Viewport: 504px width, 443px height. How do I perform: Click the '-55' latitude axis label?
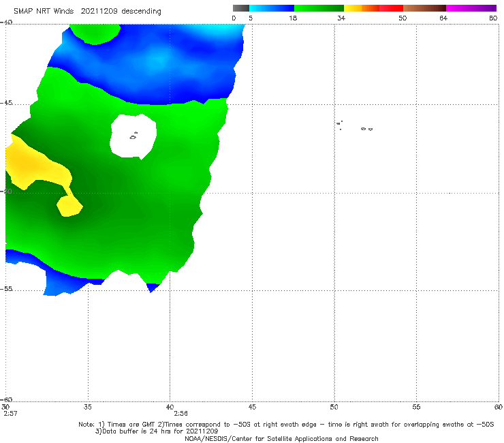tap(6, 288)
